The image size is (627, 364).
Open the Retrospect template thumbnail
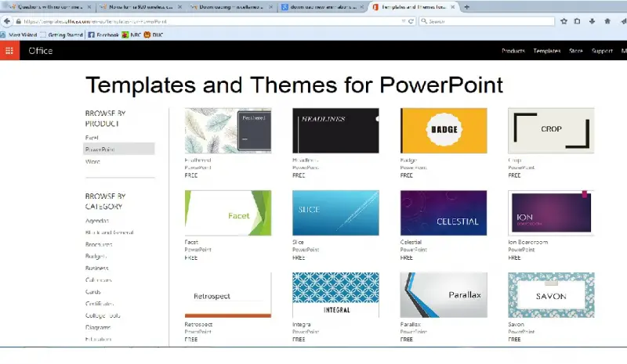(x=228, y=295)
